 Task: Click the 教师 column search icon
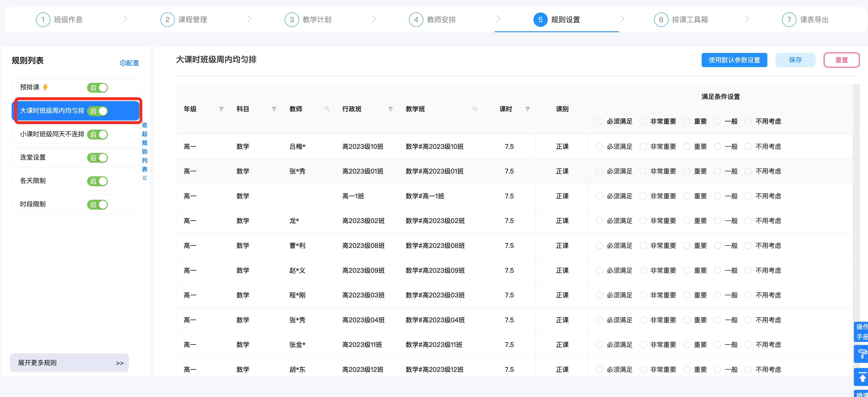[327, 109]
